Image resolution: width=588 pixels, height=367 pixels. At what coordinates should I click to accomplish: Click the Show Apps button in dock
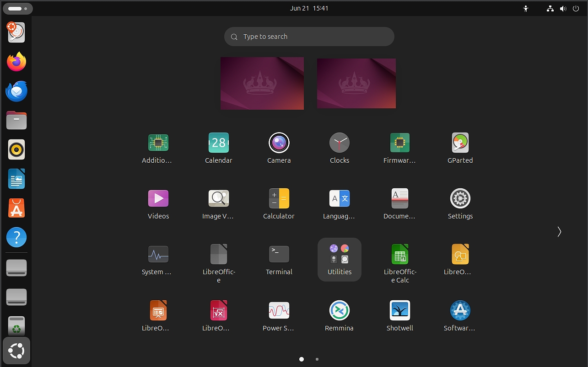click(x=16, y=351)
